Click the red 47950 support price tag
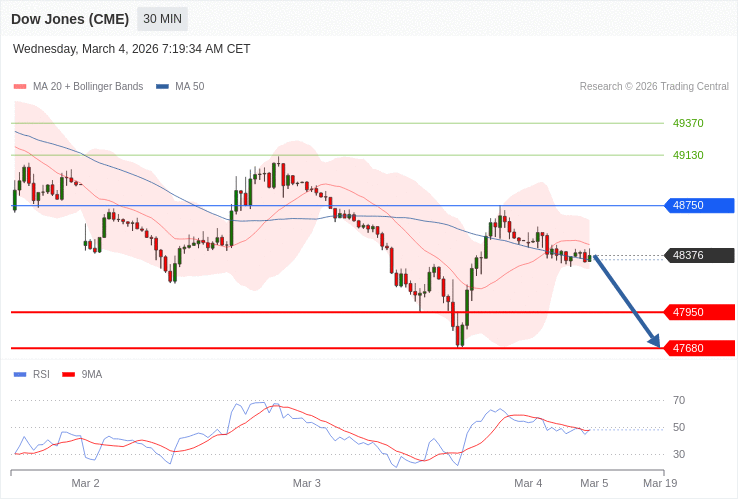 coord(699,312)
